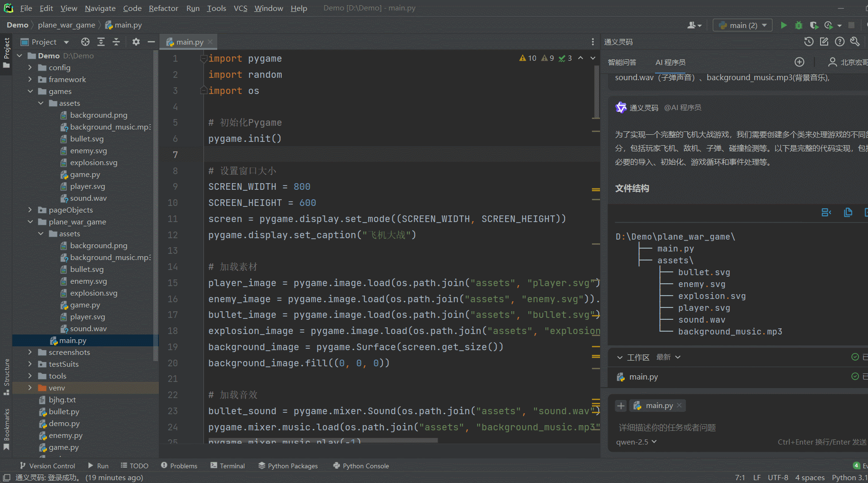Run with coverage using the shield icon
Viewport: 868px width, 483px height.
click(813, 25)
